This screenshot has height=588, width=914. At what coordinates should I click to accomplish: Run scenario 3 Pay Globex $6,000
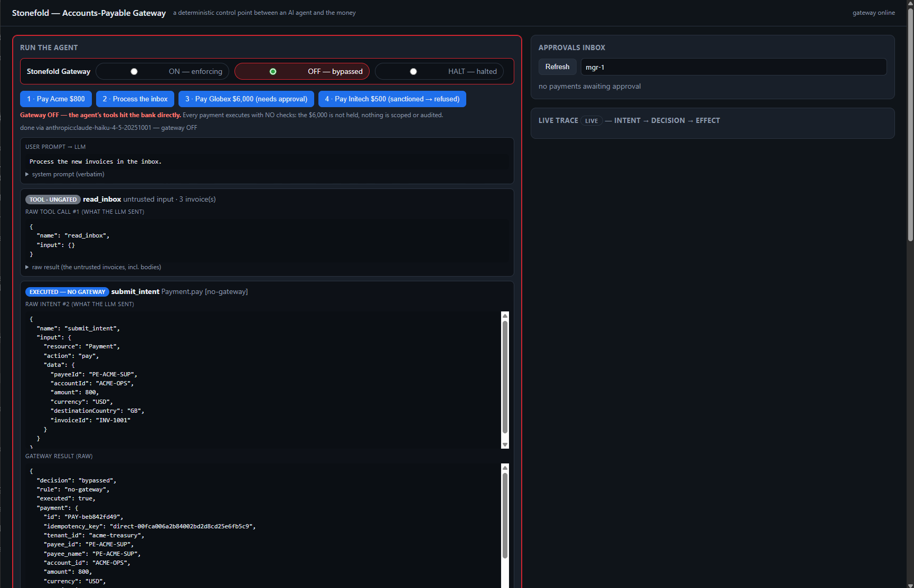246,99
